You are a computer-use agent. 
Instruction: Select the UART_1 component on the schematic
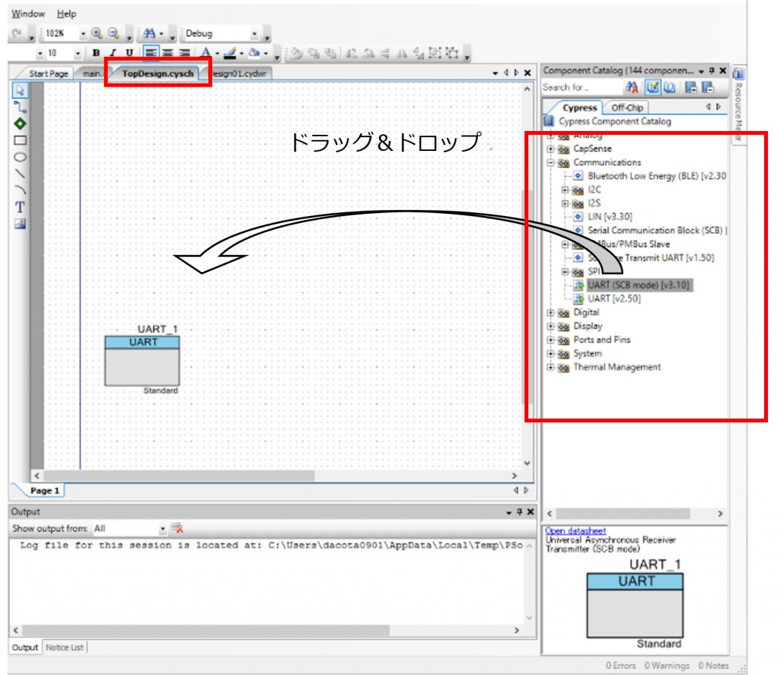(142, 360)
